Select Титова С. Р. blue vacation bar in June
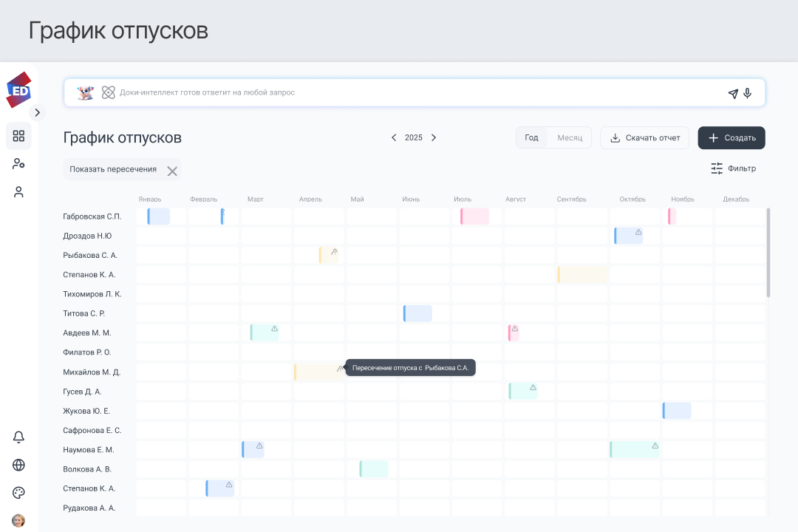This screenshot has height=532, width=798. (417, 313)
